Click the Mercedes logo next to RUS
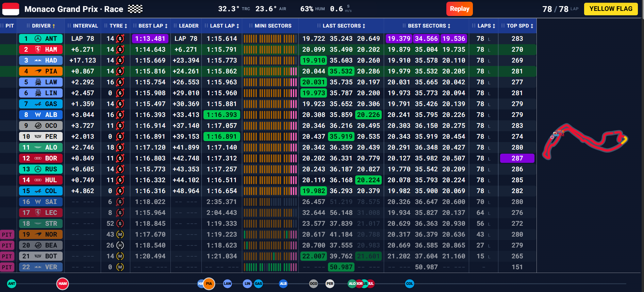Screen dimensions: 644x292 pos(38,169)
